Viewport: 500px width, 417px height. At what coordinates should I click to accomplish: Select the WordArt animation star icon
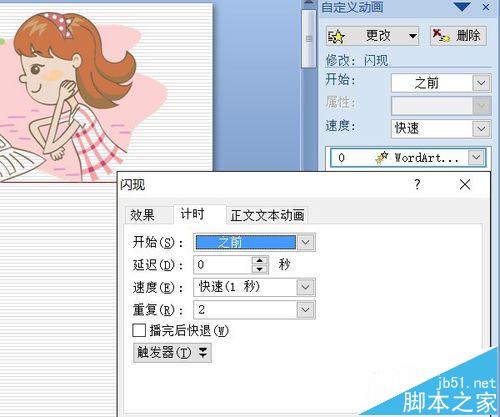click(x=382, y=158)
